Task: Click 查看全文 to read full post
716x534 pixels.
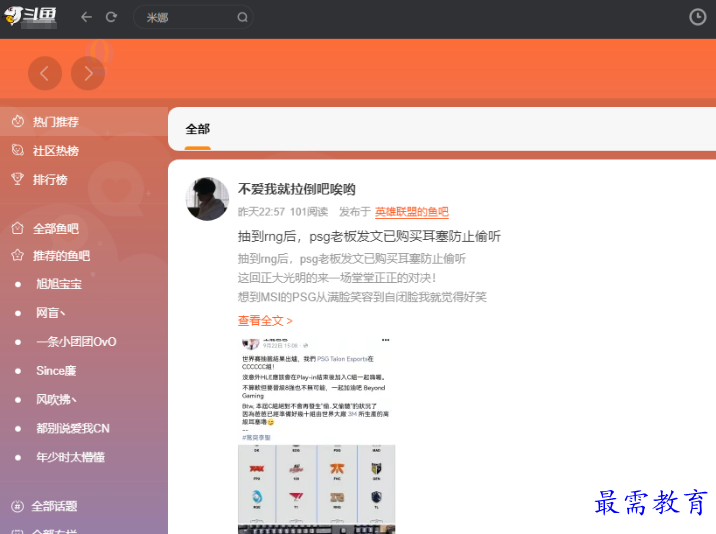Action: pos(265,321)
